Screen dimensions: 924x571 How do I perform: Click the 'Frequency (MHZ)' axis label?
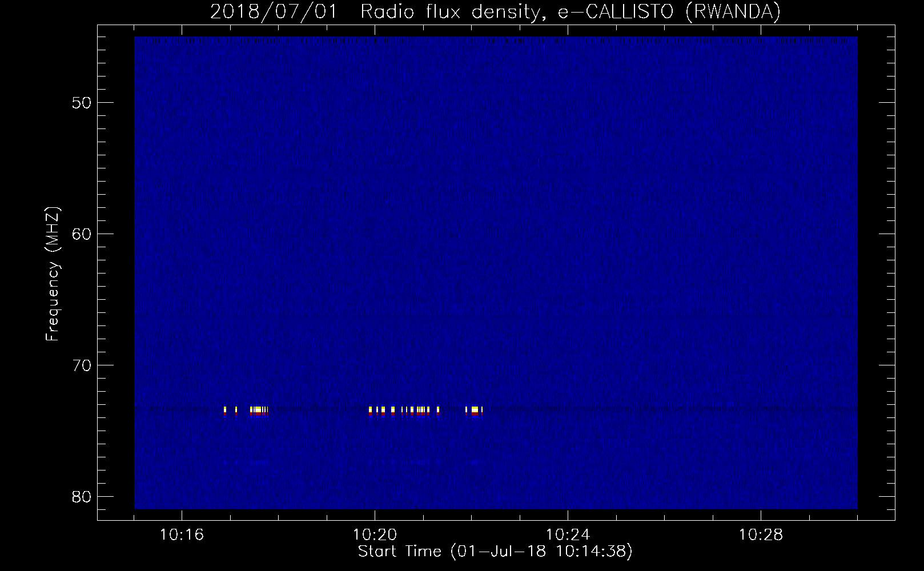pyautogui.click(x=53, y=274)
